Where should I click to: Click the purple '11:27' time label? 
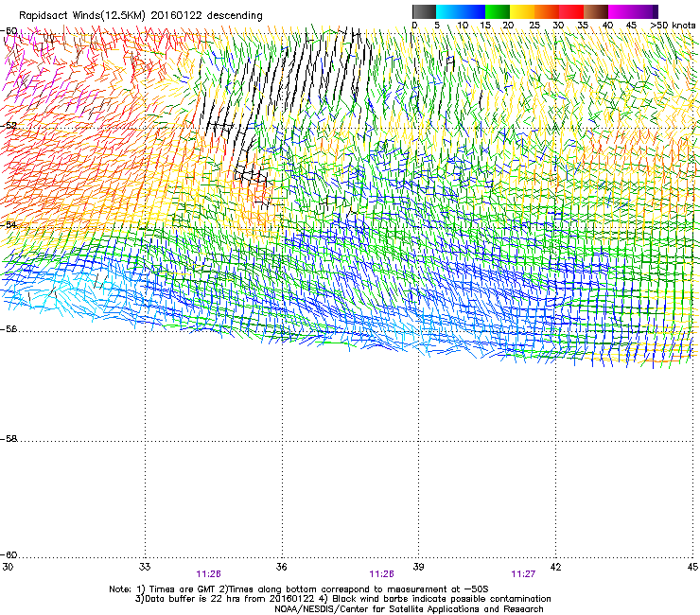(523, 574)
